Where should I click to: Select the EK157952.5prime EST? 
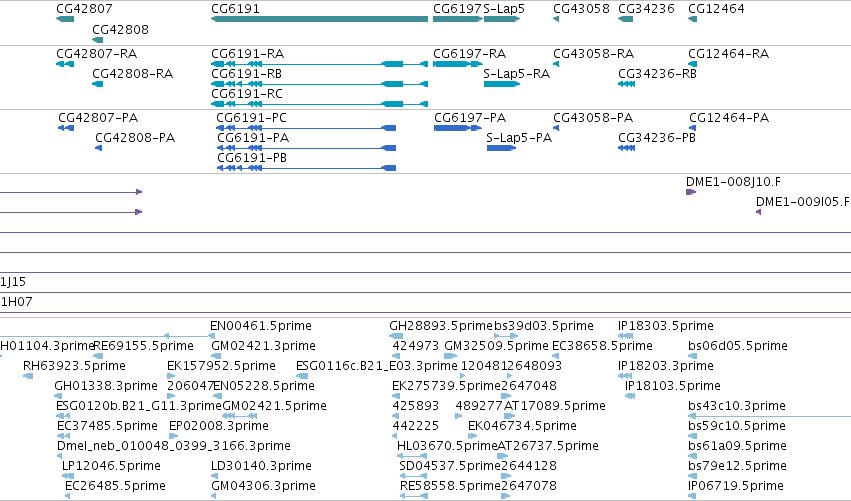[171, 376]
